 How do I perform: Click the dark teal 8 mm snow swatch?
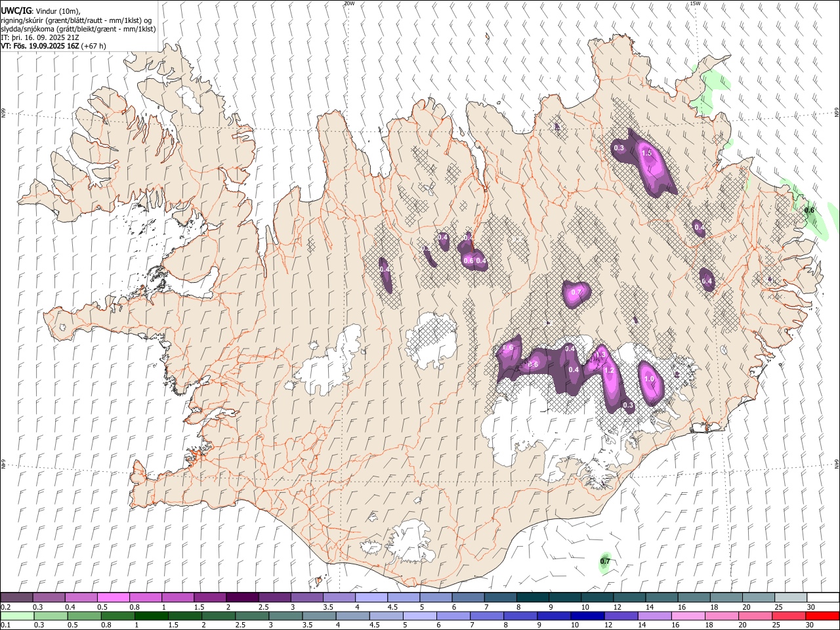(x=533, y=598)
